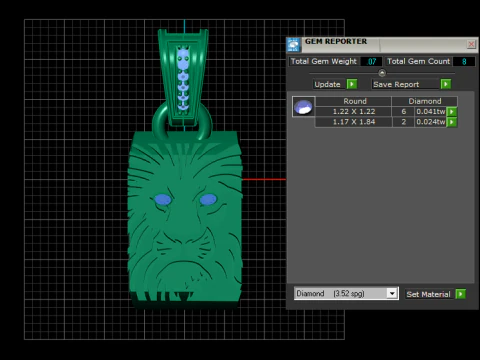
Task: Select the top gem on the pendant bail
Action: coord(183,55)
